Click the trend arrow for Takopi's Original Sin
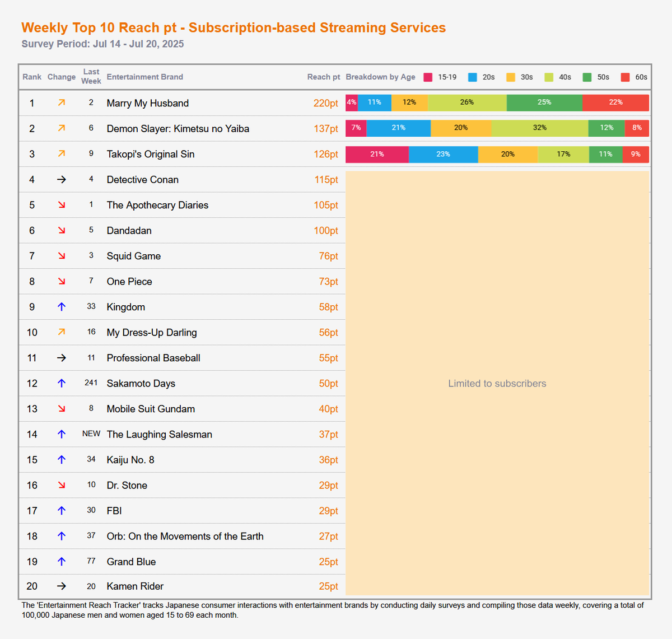This screenshot has height=639, width=672. (62, 153)
